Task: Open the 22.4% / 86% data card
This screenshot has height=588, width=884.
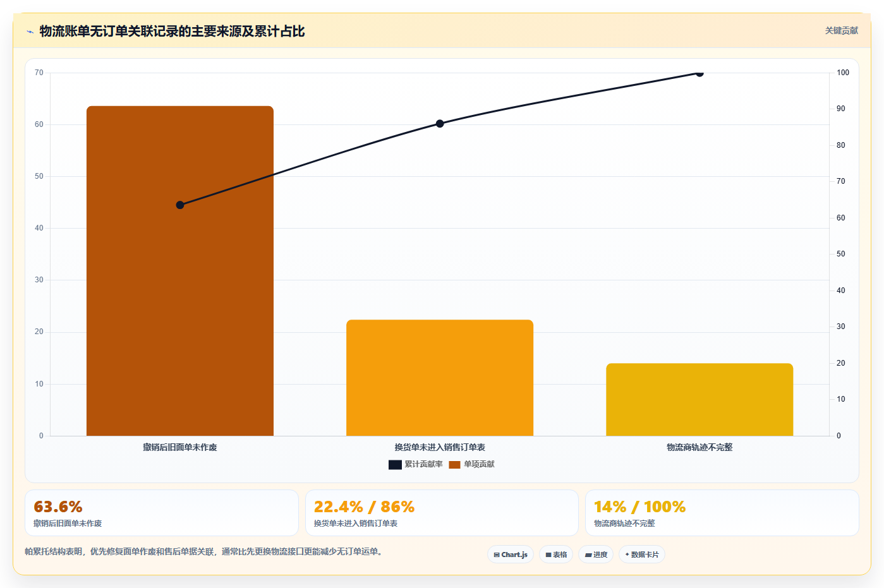Action: tap(442, 513)
